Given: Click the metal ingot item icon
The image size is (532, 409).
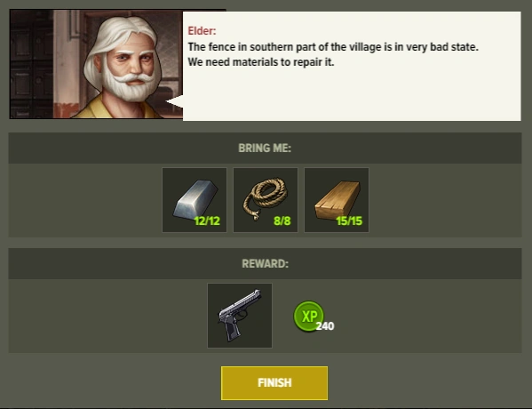Looking at the screenshot, I should (x=195, y=200).
